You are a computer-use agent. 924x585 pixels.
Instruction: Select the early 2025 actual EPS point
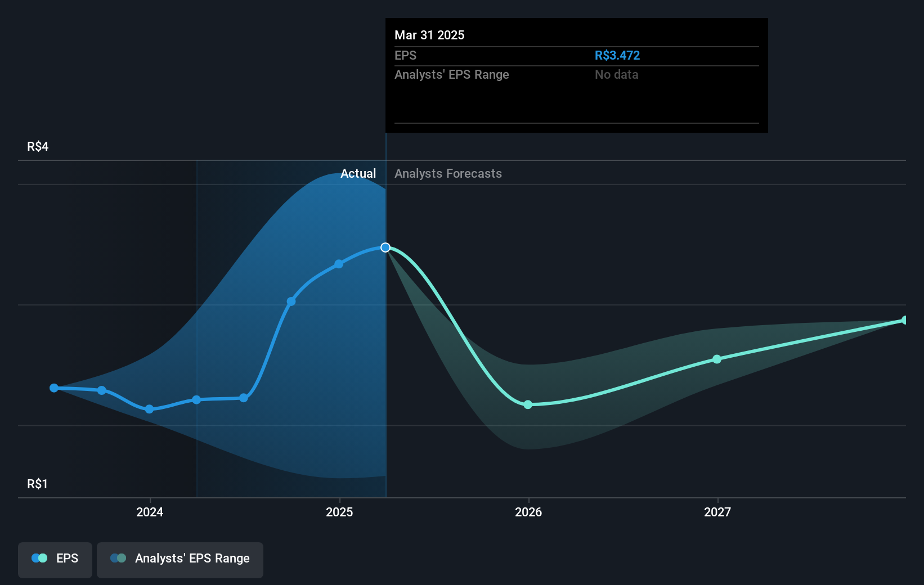[339, 264]
